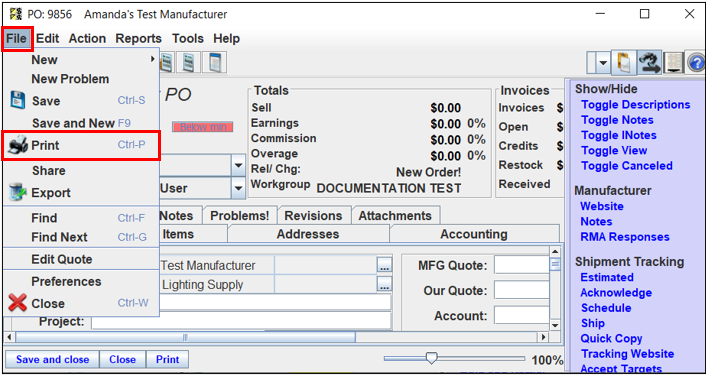
Task: Click the clipboard paste toolbar icon
Action: tap(623, 63)
